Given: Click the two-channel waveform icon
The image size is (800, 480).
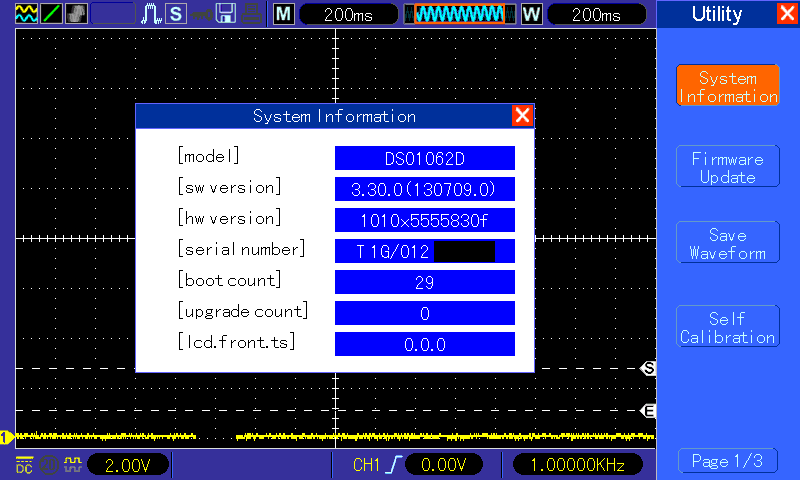Looking at the screenshot, I should [x=26, y=13].
